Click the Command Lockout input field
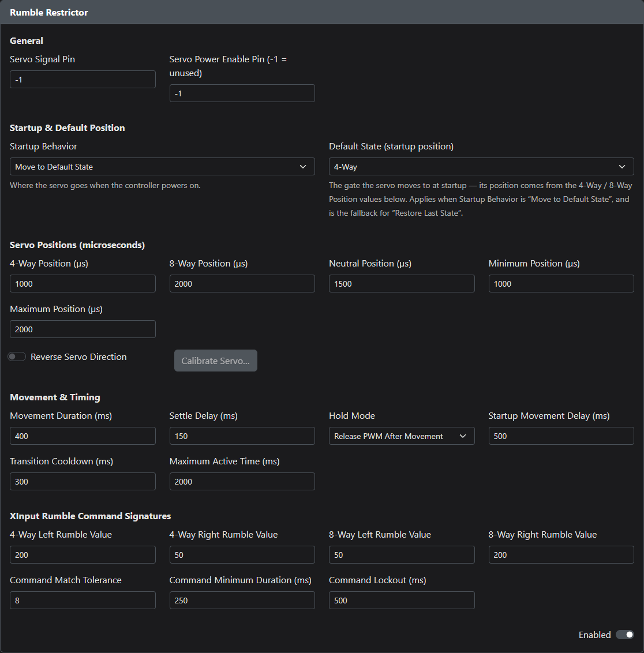The height and width of the screenshot is (653, 644). pyautogui.click(x=402, y=600)
